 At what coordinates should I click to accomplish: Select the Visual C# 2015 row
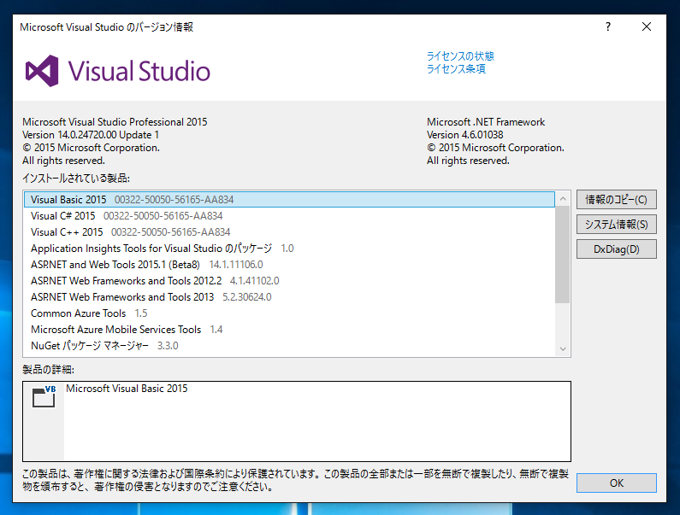289,216
